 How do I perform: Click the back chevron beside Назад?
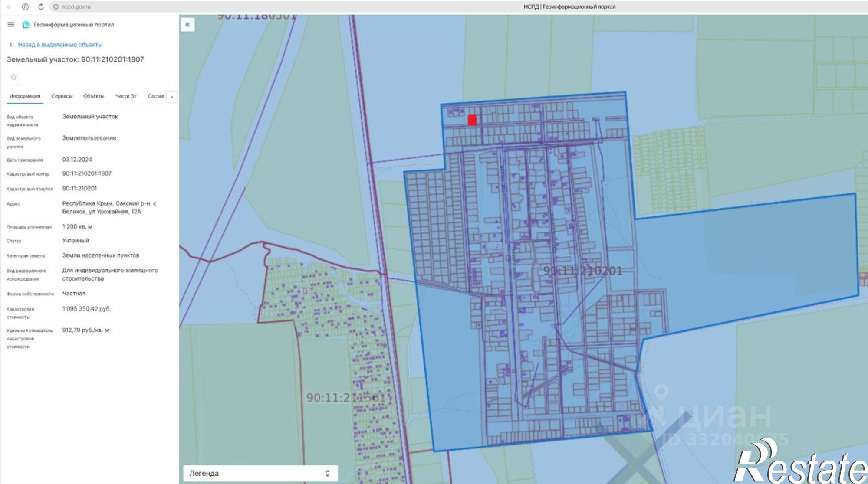[x=11, y=44]
